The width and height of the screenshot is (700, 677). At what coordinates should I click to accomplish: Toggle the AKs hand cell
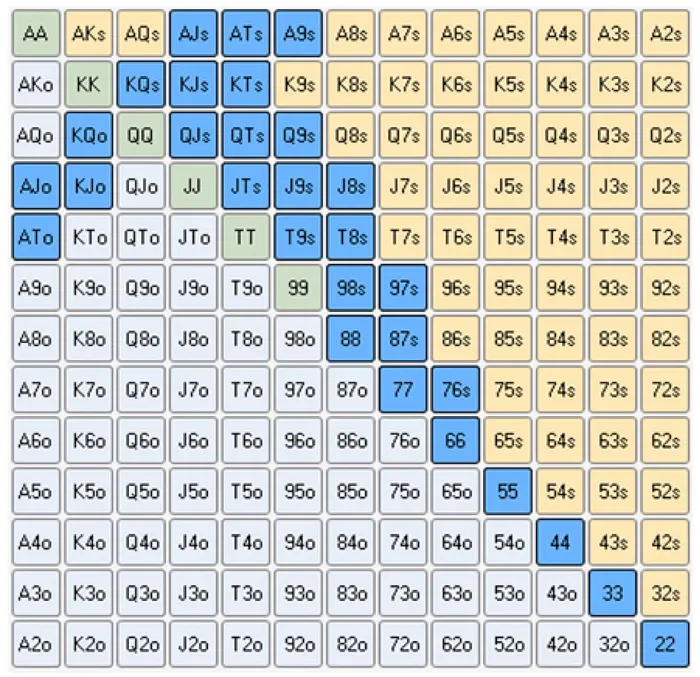tap(88, 33)
